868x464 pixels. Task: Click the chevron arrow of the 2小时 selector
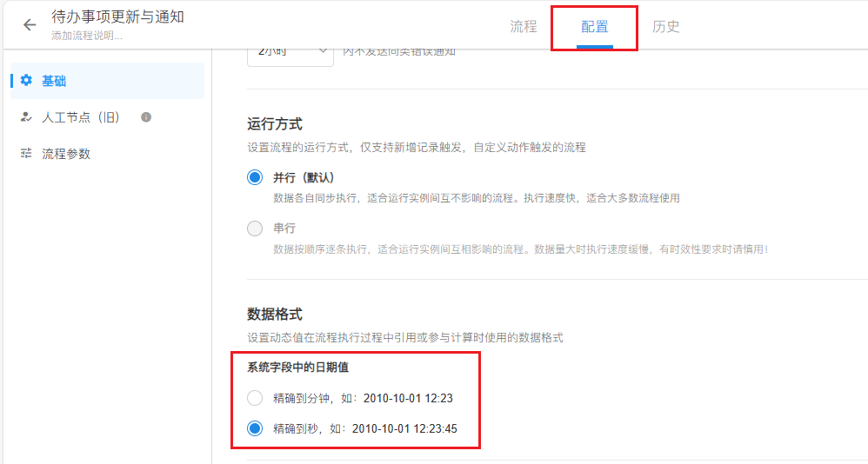321,52
